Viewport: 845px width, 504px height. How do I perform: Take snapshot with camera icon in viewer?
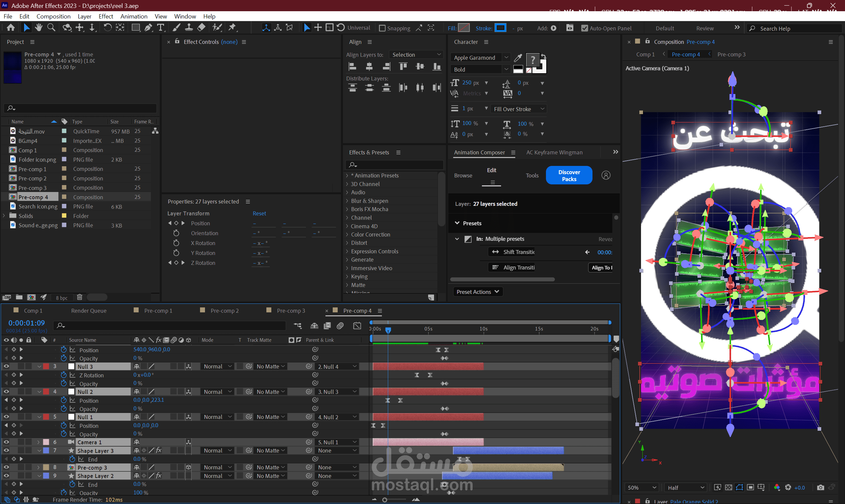pyautogui.click(x=820, y=488)
